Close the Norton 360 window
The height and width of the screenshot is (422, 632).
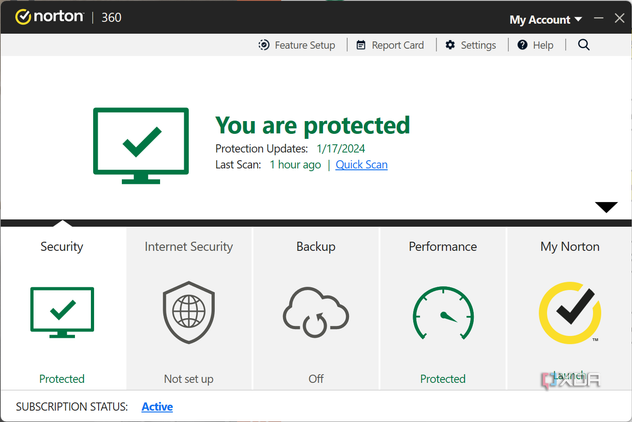[x=620, y=18]
